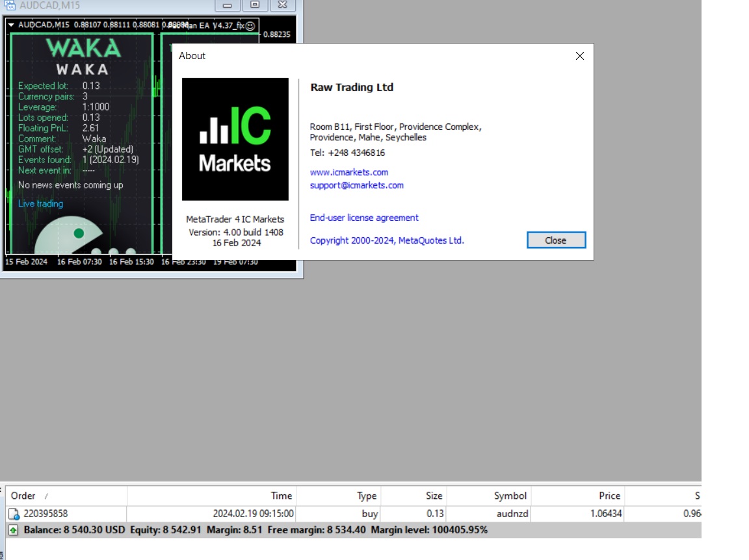Click the 0.88235 price scale label
749x560 pixels.
pyautogui.click(x=277, y=34)
